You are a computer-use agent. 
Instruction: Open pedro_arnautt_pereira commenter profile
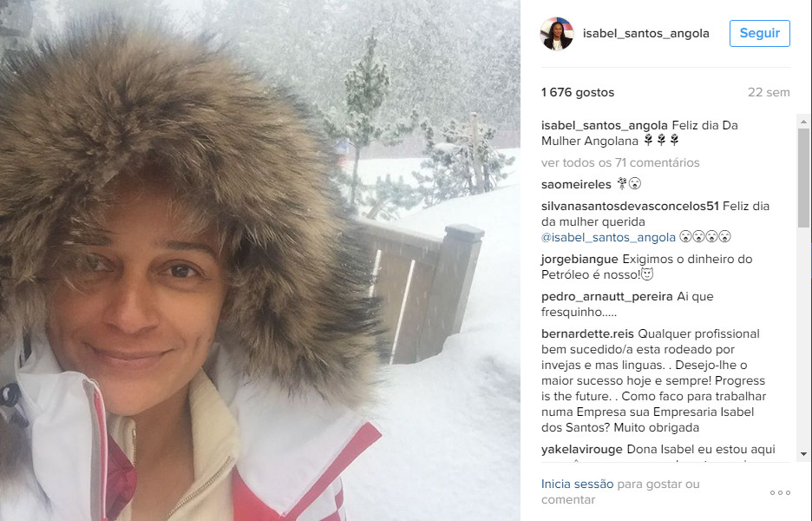tap(607, 296)
